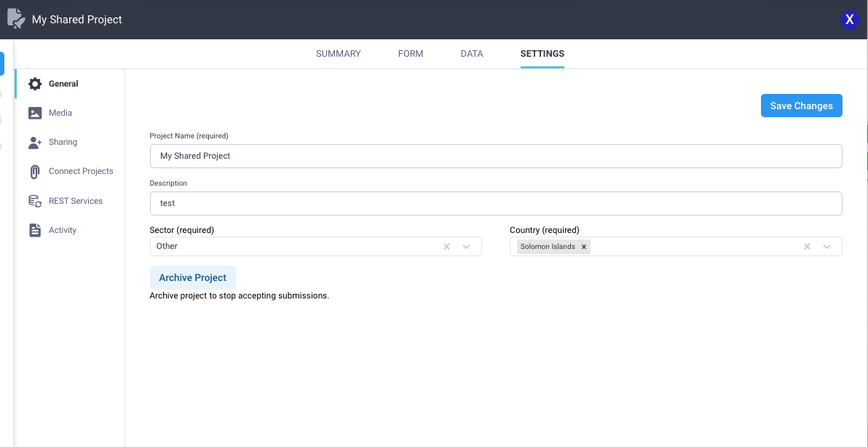Click the Project Name input field
The width and height of the screenshot is (868, 447).
point(495,156)
